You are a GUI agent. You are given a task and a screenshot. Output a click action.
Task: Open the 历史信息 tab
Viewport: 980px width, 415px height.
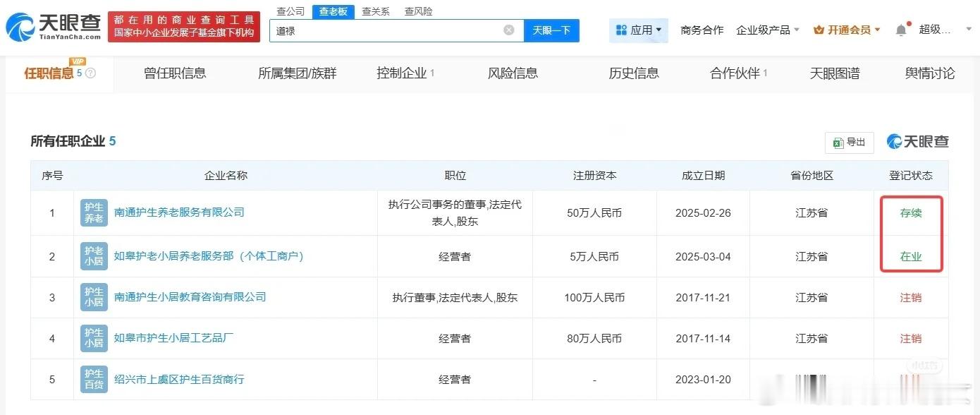click(x=634, y=73)
